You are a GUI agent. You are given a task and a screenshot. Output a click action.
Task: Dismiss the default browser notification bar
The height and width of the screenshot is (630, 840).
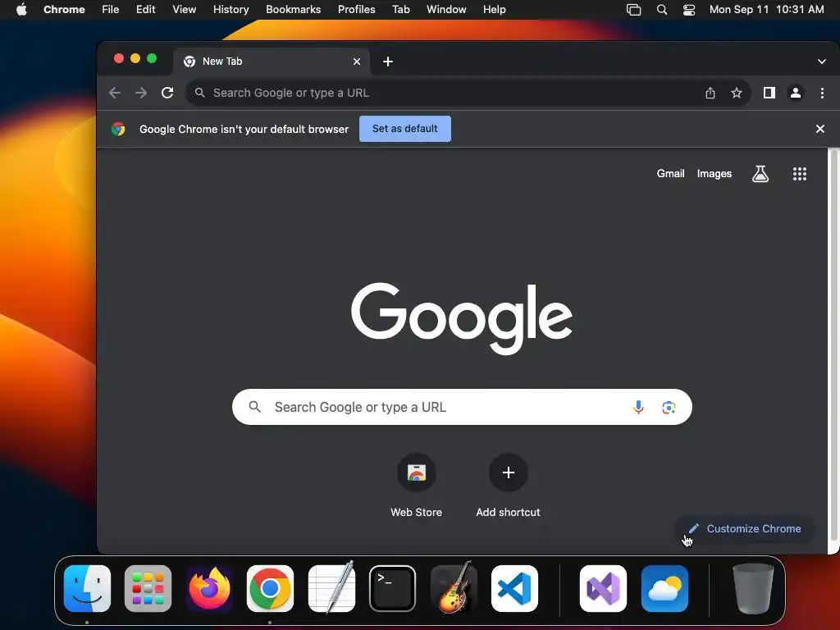(x=819, y=129)
